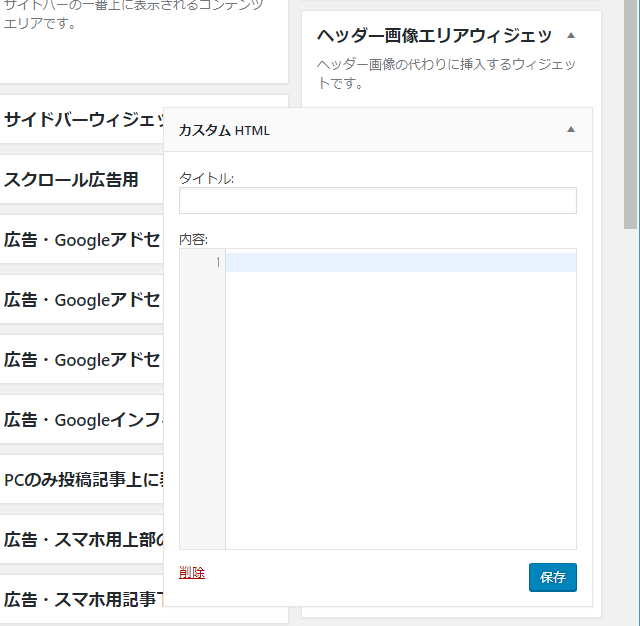The width and height of the screenshot is (640, 626).
Task: Expand the third 広告・Googleアドセ widget area
Action: [82, 360]
